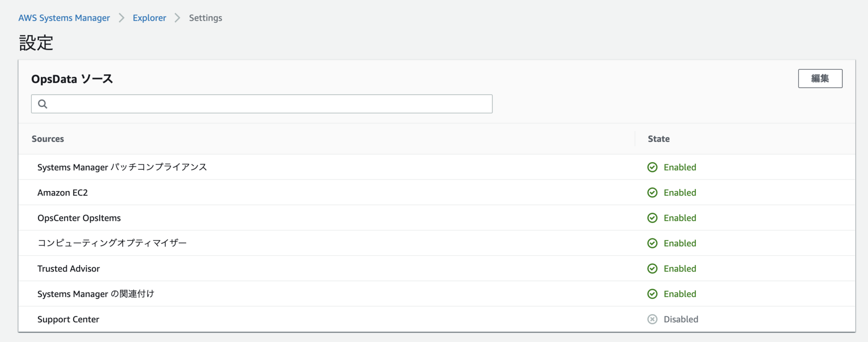Click the Enabled status icon for OpsCenter OpsItems

652,218
